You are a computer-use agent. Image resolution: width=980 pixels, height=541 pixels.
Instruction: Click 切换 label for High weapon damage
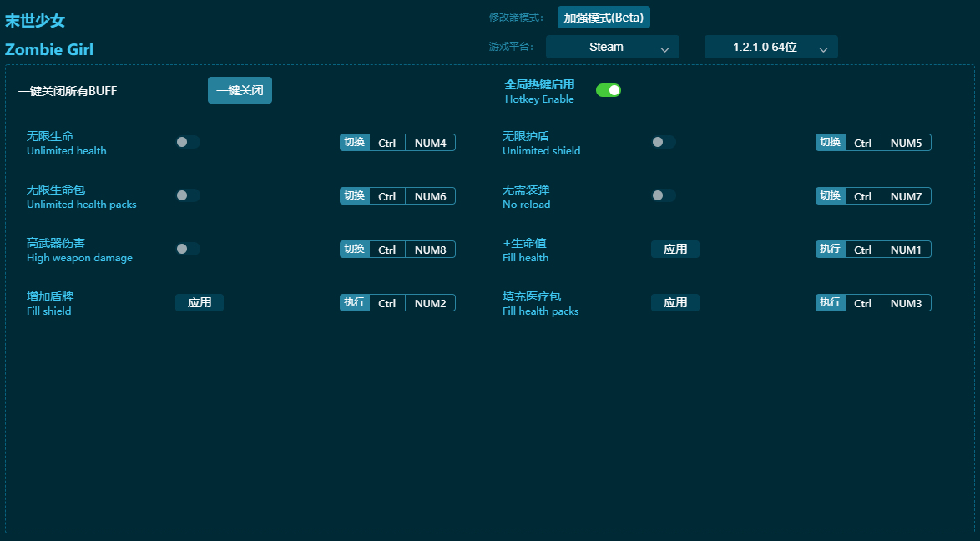pos(355,250)
